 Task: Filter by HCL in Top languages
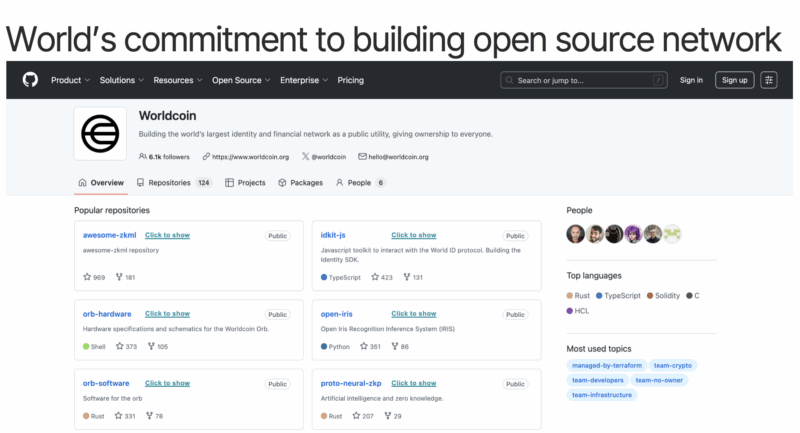[x=578, y=311]
